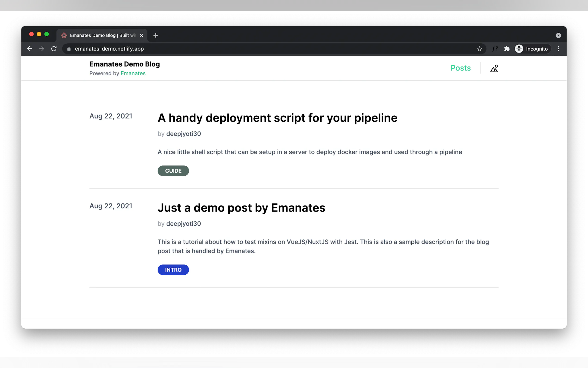Click the lock site info icon
The height and width of the screenshot is (368, 588).
69,49
